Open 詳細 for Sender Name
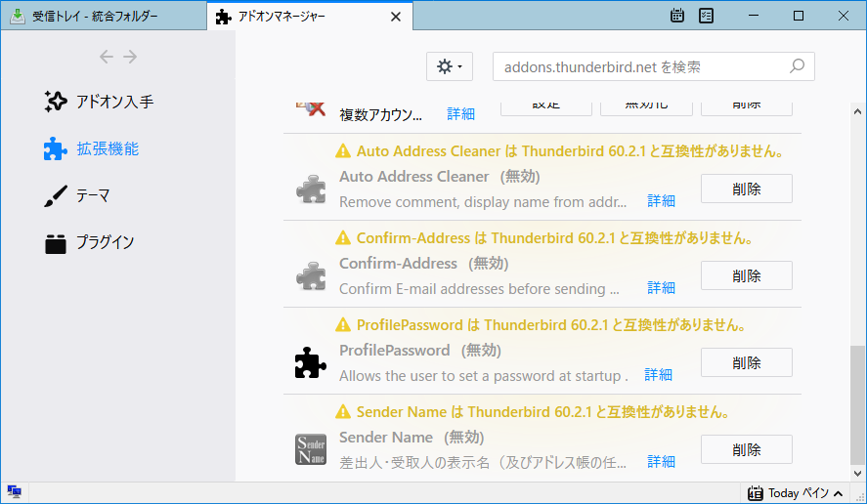This screenshot has height=504, width=867. coord(662,461)
